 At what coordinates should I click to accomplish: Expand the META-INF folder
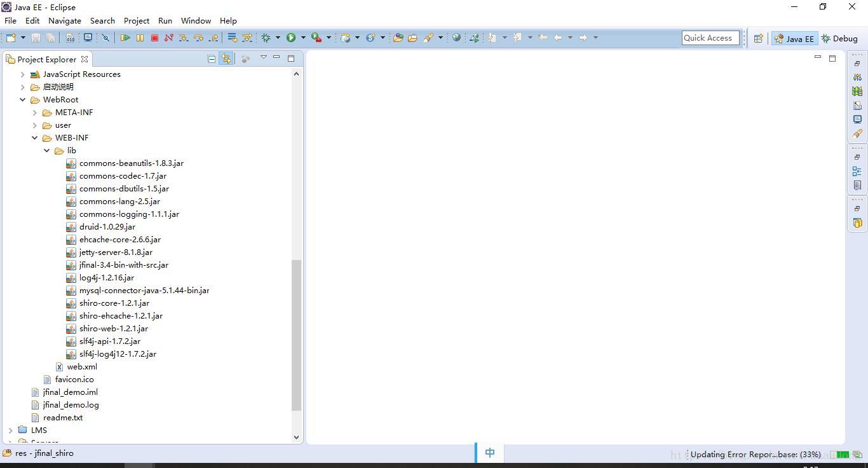tap(34, 112)
